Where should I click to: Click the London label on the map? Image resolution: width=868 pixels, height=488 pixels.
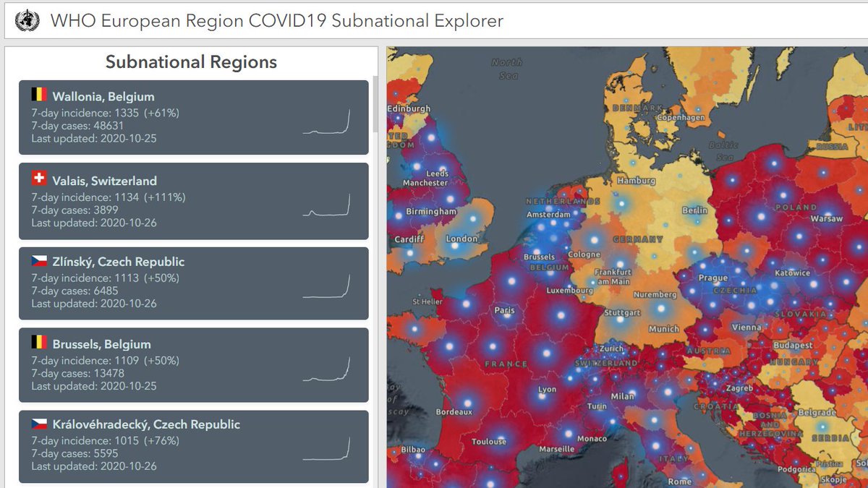point(462,239)
